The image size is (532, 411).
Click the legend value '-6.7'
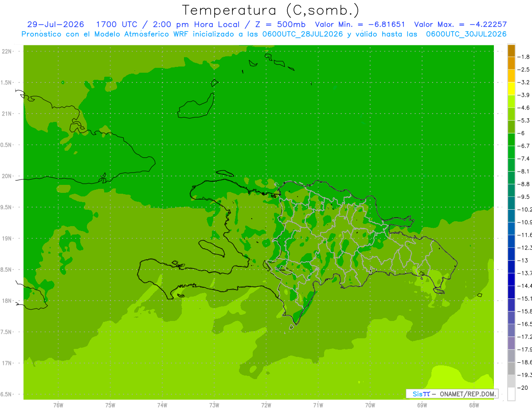point(524,146)
